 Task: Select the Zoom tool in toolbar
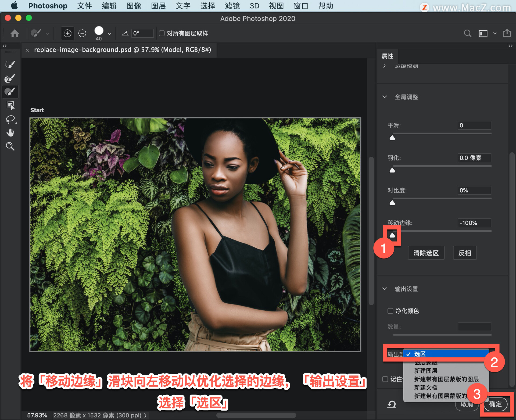[x=10, y=146]
